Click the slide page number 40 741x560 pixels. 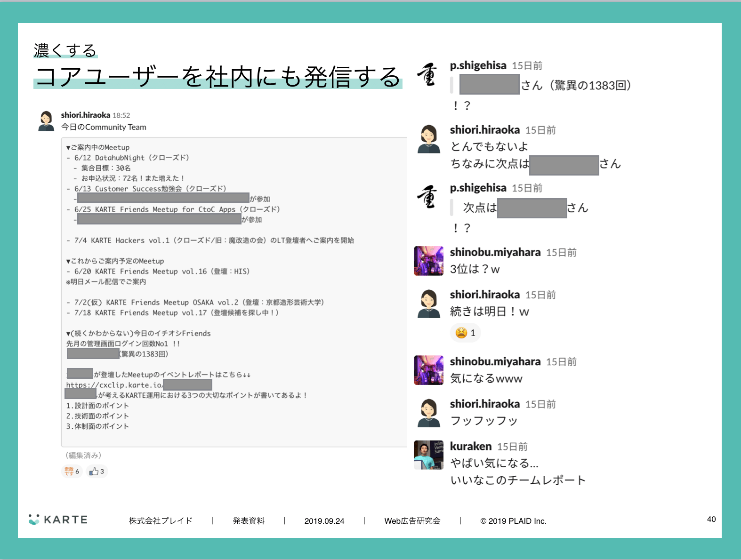pyautogui.click(x=711, y=520)
